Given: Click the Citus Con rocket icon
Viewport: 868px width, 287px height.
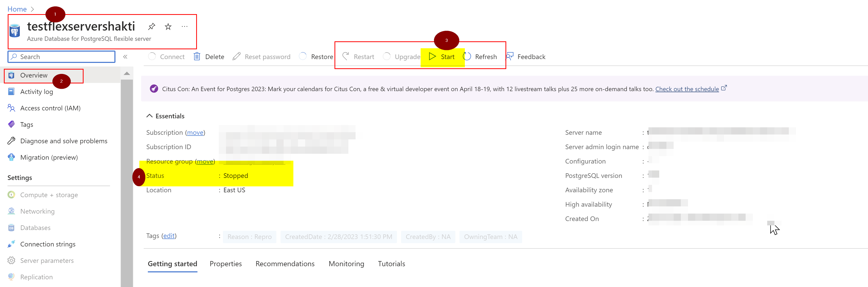Looking at the screenshot, I should click(154, 89).
